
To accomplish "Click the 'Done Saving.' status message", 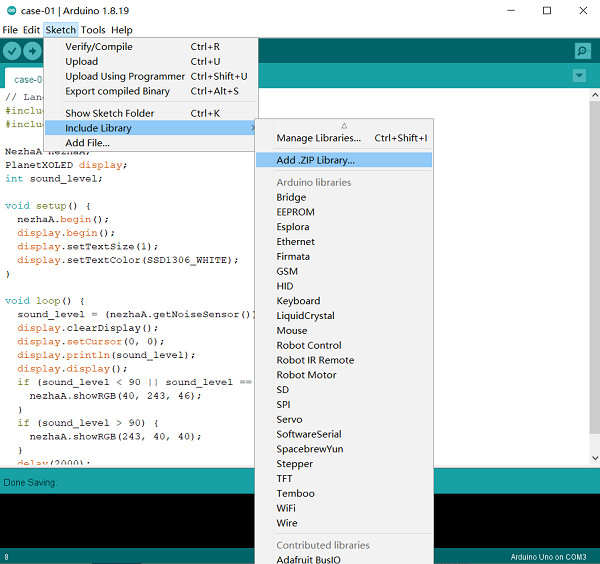I will coord(30,482).
